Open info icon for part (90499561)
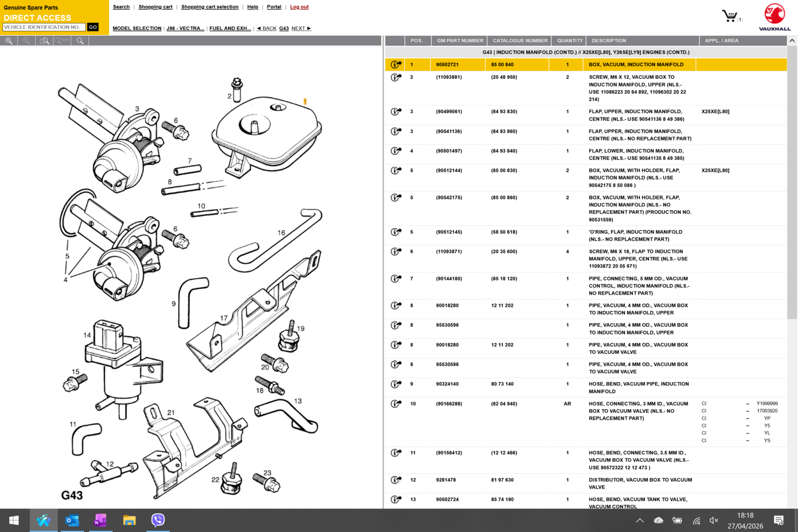798x532 pixels. pyautogui.click(x=396, y=112)
